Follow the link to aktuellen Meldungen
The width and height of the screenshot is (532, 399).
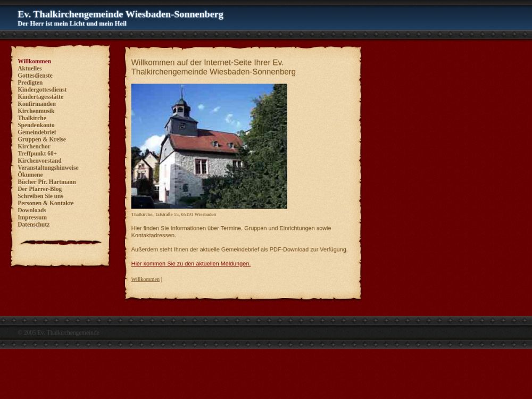190,263
